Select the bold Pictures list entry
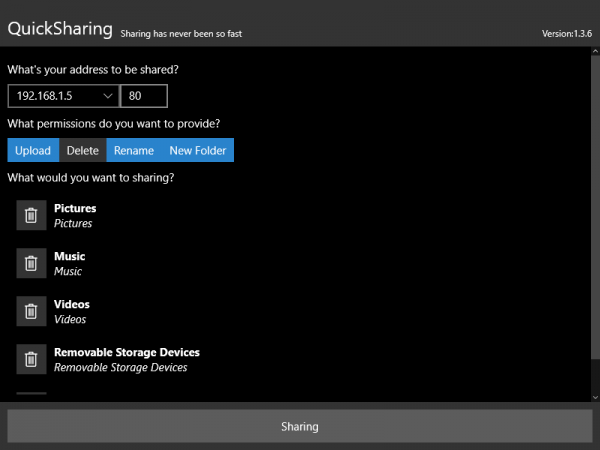This screenshot has height=450, width=600. [75, 208]
